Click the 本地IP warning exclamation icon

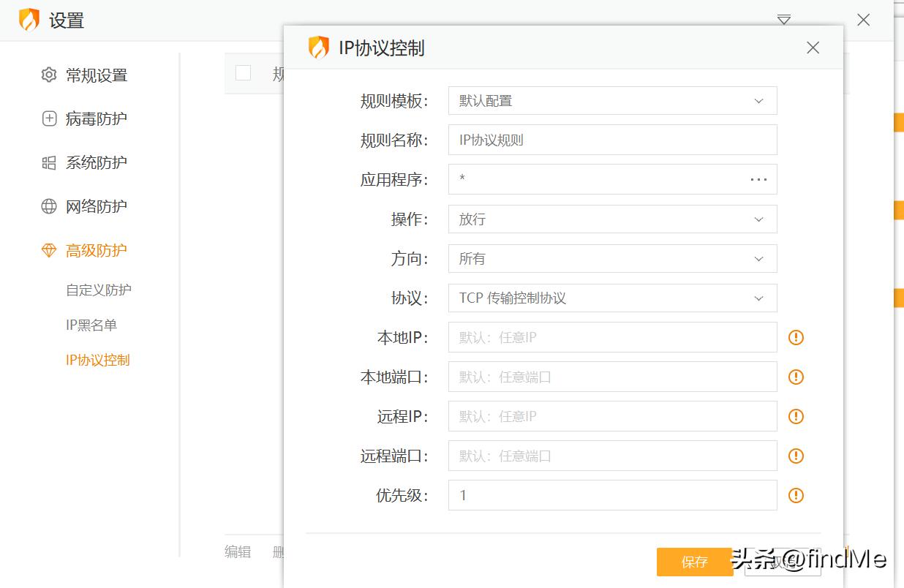(x=796, y=337)
